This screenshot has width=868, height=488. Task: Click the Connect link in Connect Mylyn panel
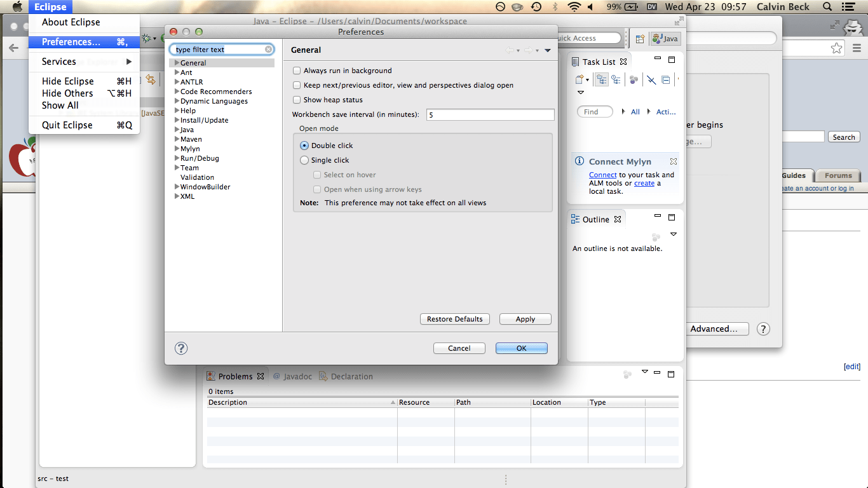(x=602, y=174)
